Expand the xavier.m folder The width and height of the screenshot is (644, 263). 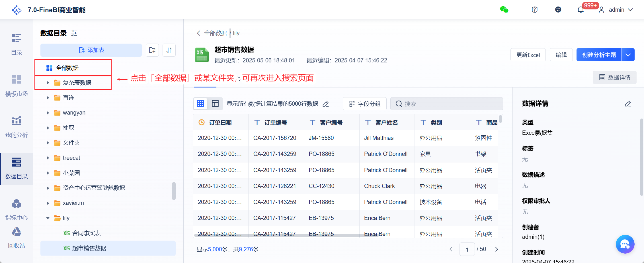click(x=48, y=203)
